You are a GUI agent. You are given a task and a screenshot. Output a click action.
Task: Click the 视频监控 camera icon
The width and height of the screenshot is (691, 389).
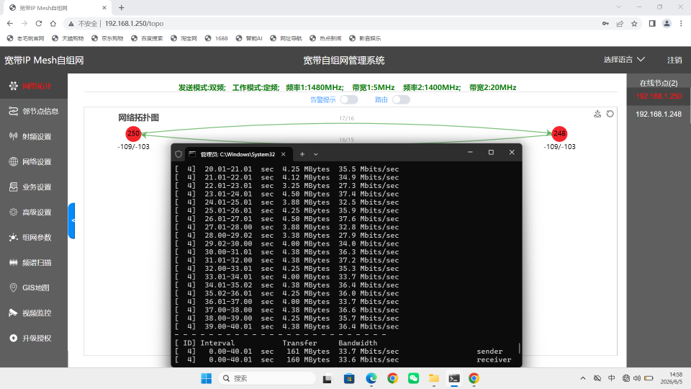pyautogui.click(x=13, y=313)
